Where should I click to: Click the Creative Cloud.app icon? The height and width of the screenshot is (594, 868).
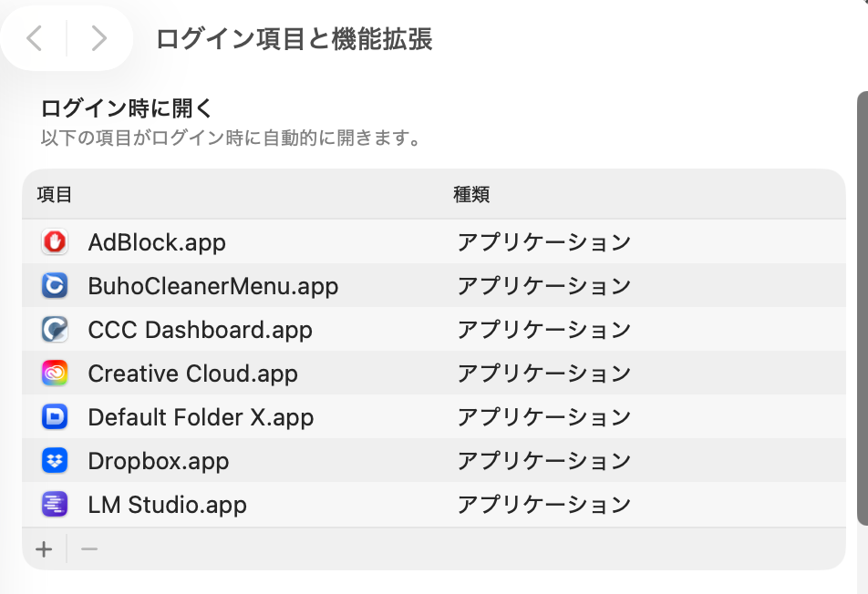(57, 373)
